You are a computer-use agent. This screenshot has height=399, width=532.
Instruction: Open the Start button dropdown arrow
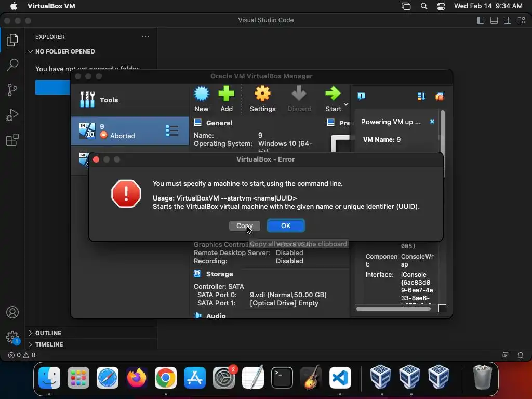[x=346, y=104]
